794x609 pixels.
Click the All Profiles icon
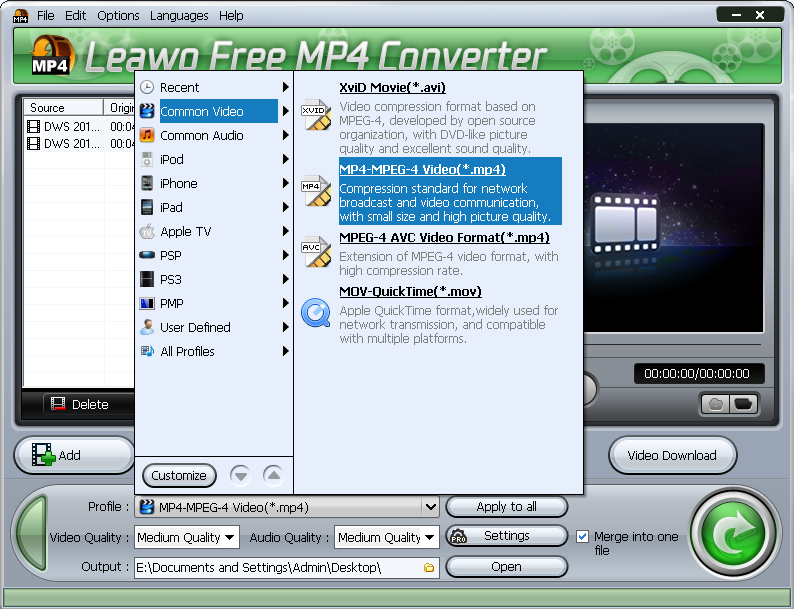147,351
